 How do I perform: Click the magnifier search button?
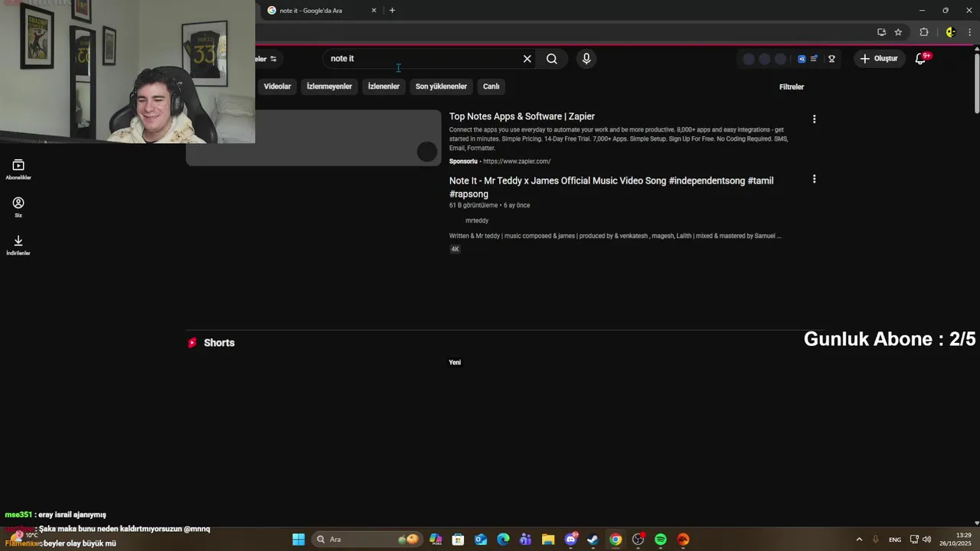click(551, 59)
